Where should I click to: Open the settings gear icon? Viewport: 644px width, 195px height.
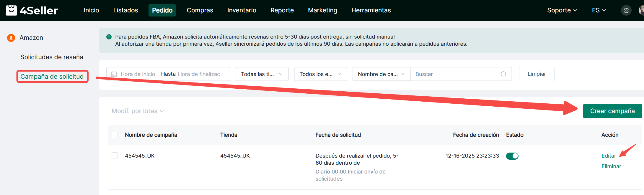[x=626, y=11]
